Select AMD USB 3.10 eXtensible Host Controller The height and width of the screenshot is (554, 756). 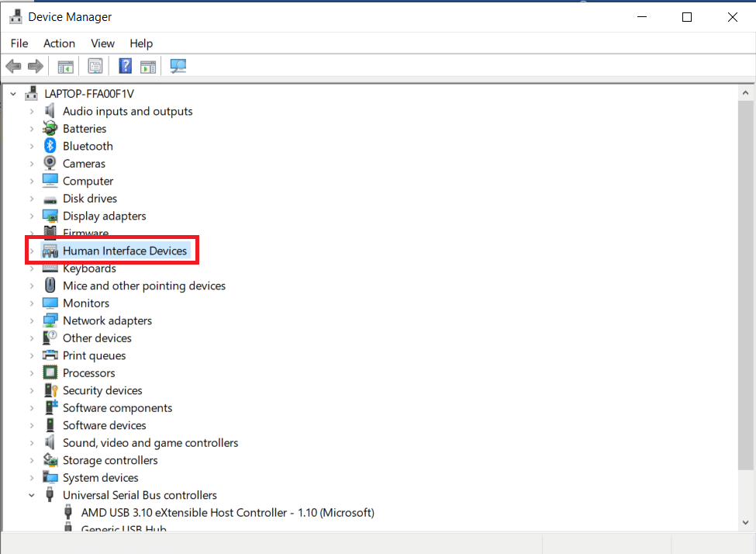tap(225, 512)
